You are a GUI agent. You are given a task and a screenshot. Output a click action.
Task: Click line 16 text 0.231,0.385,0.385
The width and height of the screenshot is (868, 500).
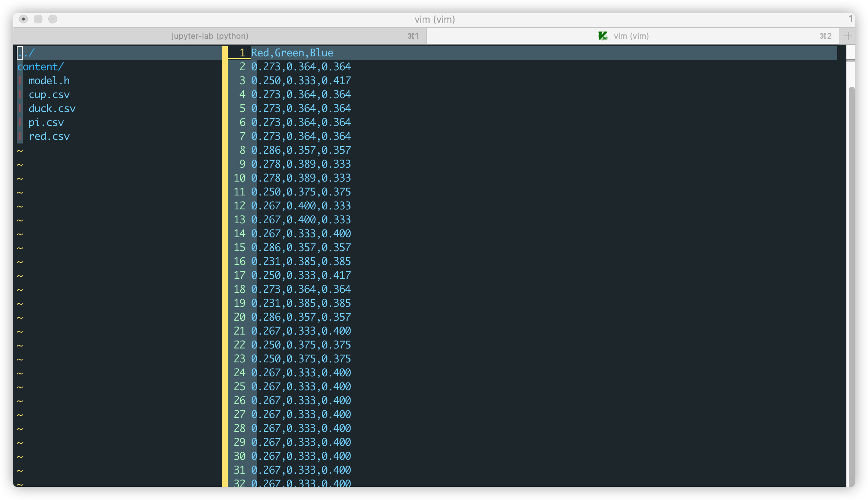point(301,261)
